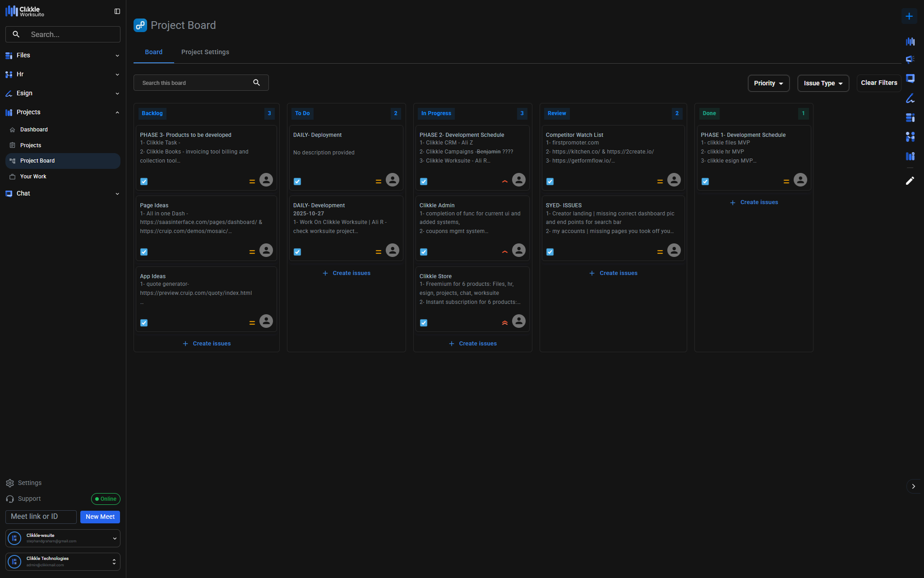Switch to the Project Settings tab
924x578 pixels.
[x=205, y=52]
